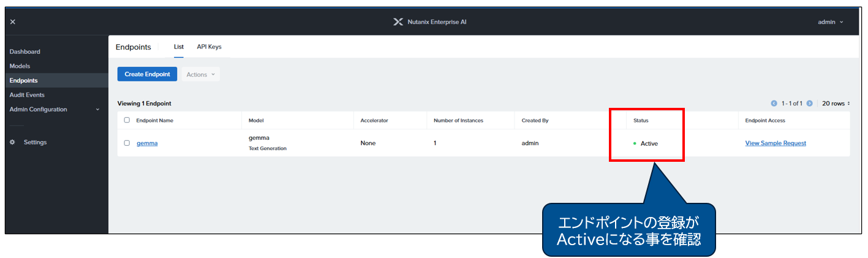Click the Settings gear icon

pos(13,142)
